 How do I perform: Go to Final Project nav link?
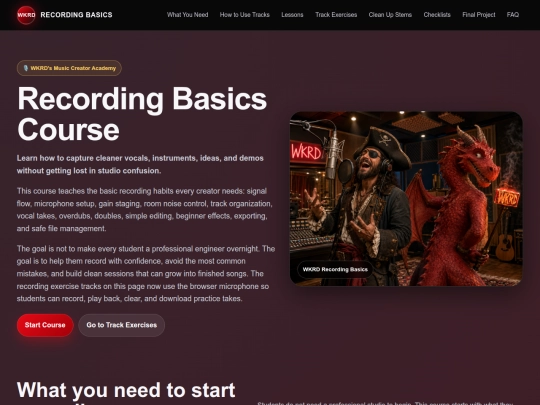tap(479, 15)
